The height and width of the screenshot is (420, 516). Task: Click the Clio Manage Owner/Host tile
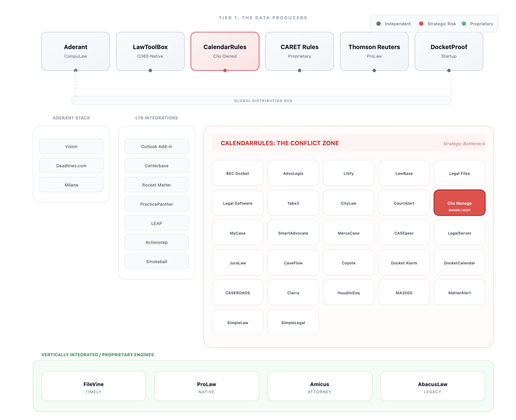459,203
